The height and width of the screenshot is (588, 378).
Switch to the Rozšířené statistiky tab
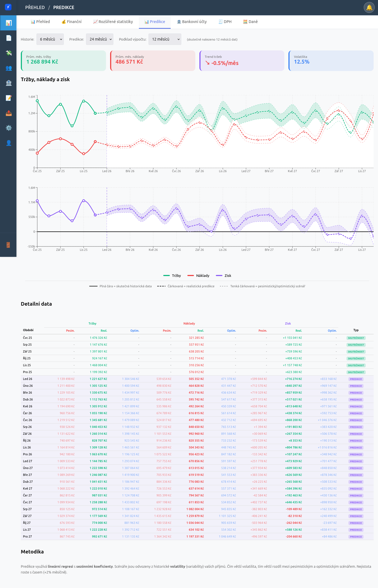tap(113, 22)
